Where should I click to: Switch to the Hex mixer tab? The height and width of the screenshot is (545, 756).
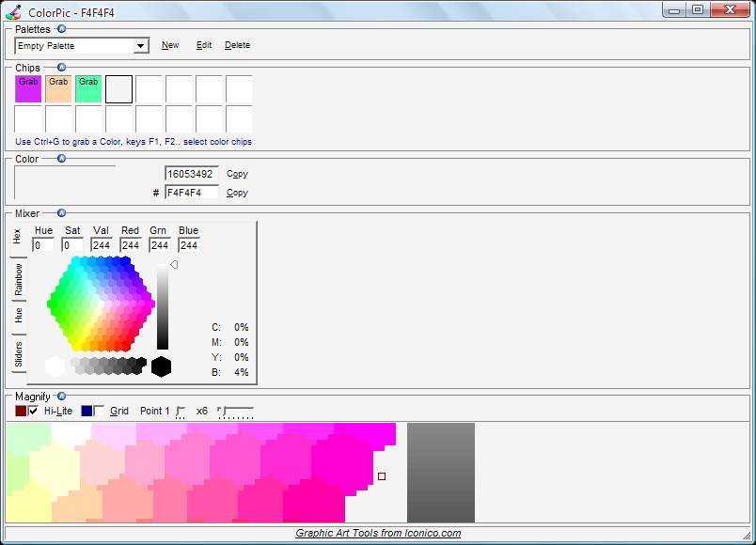click(17, 236)
